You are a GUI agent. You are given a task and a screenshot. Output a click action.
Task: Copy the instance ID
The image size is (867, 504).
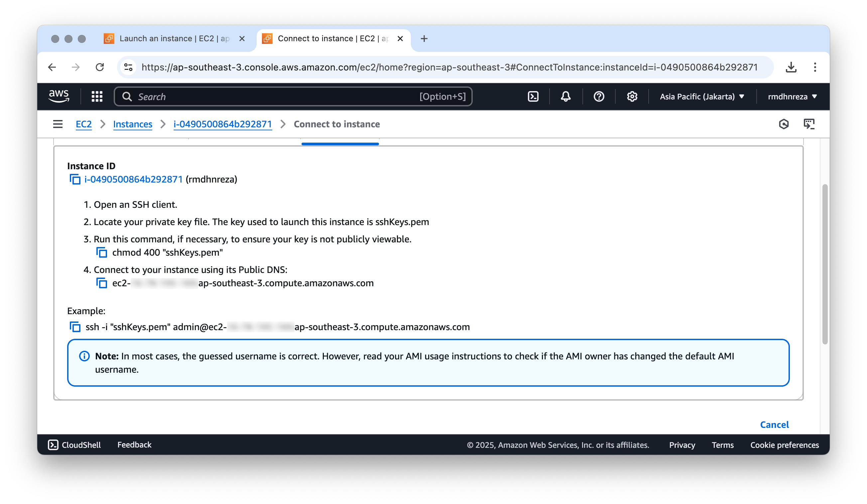[75, 180]
